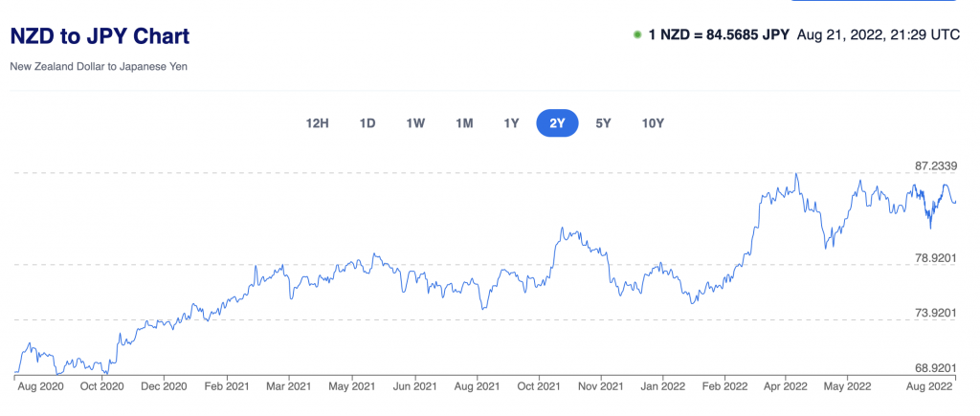This screenshot has height=416, width=980.
Task: Switch chart to 1D range
Action: (x=367, y=123)
